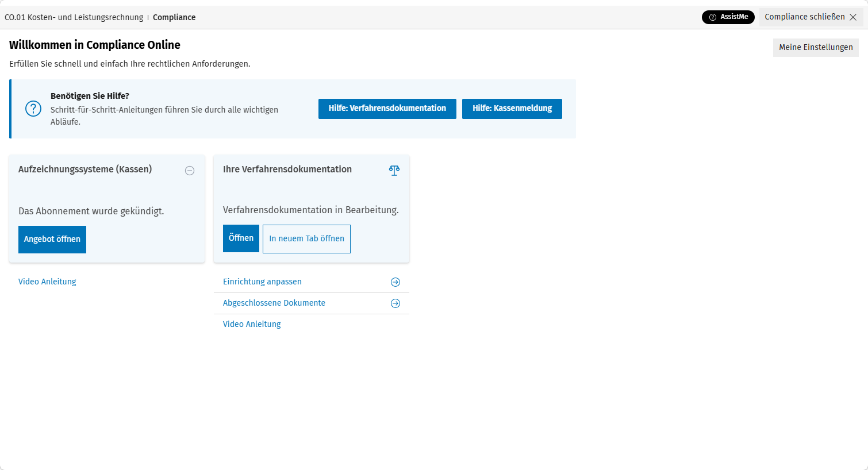Click CO.01 Kosten- und Leistungsrechnung breadcrumb
The image size is (868, 470).
(x=74, y=17)
